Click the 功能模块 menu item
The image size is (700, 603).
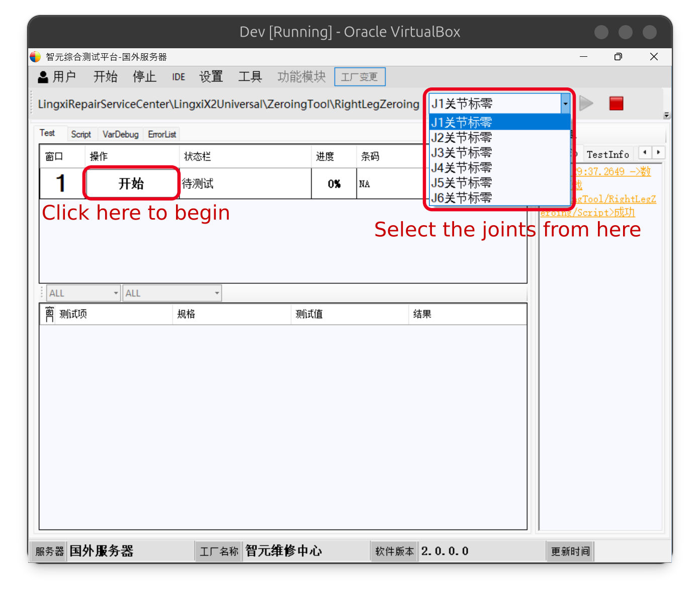[301, 77]
